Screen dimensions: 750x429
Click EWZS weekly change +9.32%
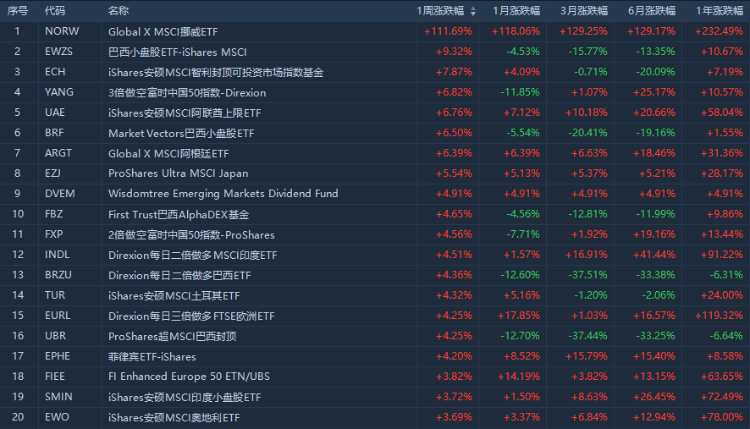coord(454,52)
